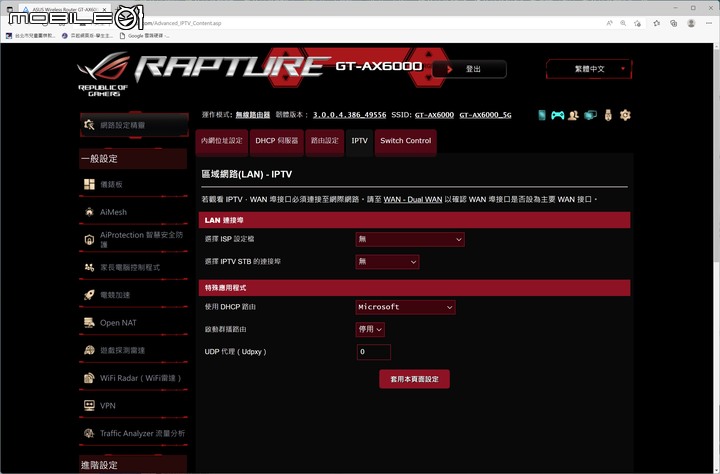This screenshot has width=720, height=474.
Task: Open 遊戲探測雷達 game radar sidebar item
Action: click(134, 350)
